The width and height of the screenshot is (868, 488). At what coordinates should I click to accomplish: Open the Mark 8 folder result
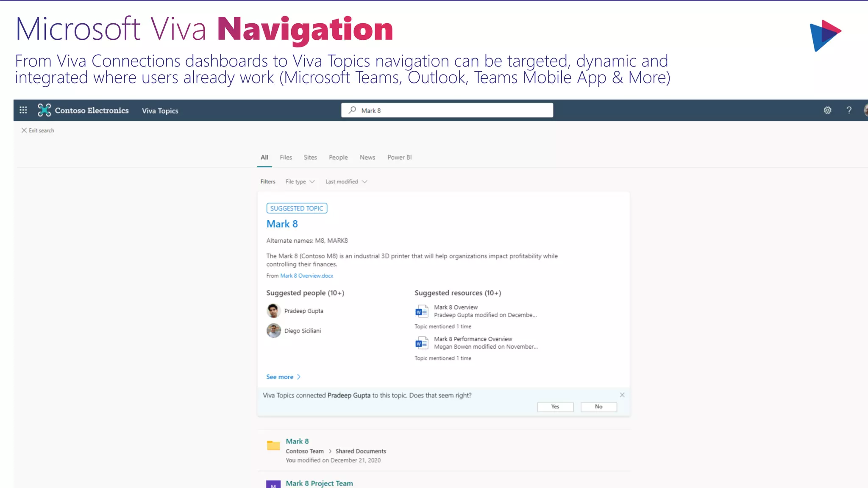click(297, 441)
